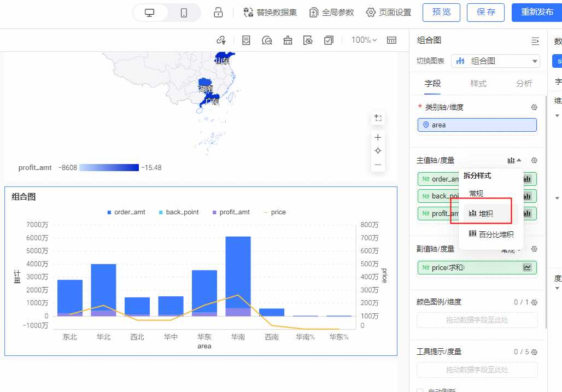Click the map zoom out minus button
This screenshot has width=562, height=392.
click(x=377, y=165)
